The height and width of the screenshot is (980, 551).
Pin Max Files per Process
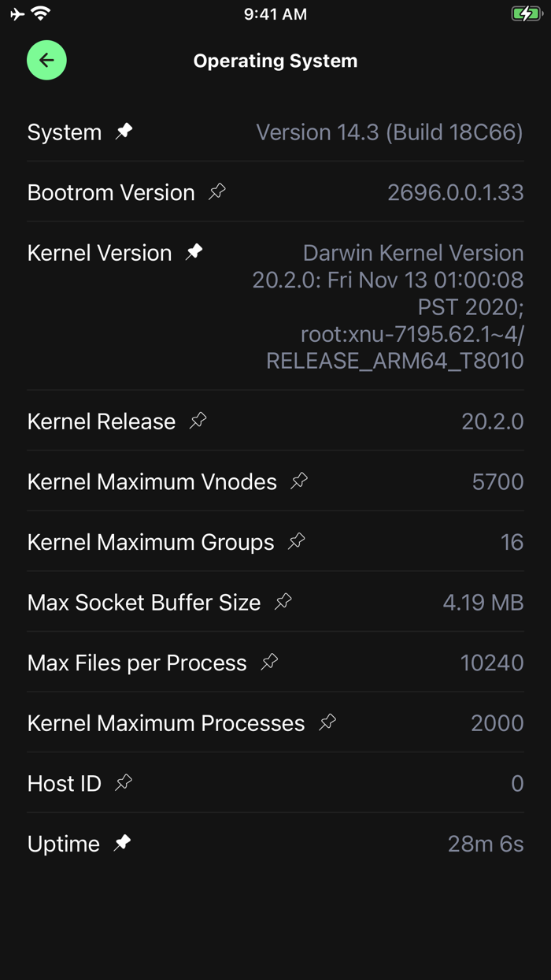(269, 662)
